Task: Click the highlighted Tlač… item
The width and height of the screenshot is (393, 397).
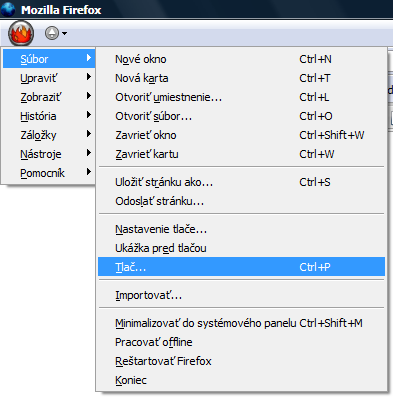Action: point(241,267)
